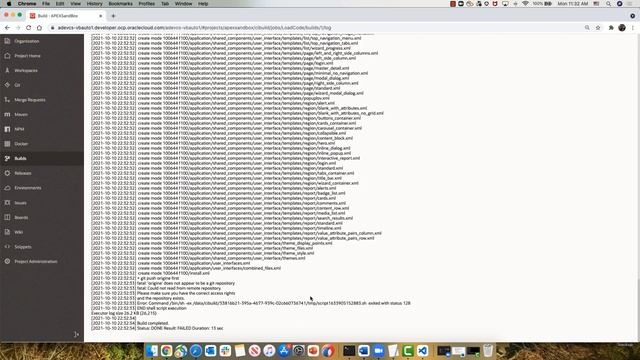
Task: Open the Help menu
Action: click(x=203, y=4)
